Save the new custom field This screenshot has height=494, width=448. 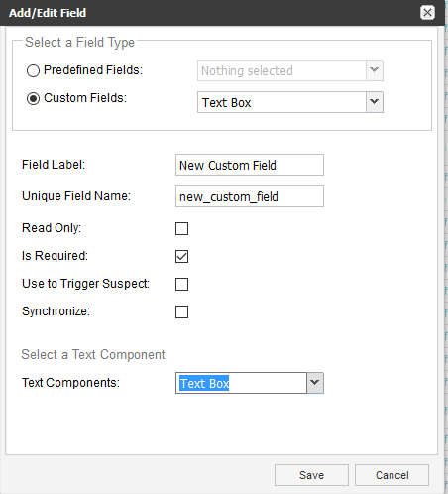[311, 475]
